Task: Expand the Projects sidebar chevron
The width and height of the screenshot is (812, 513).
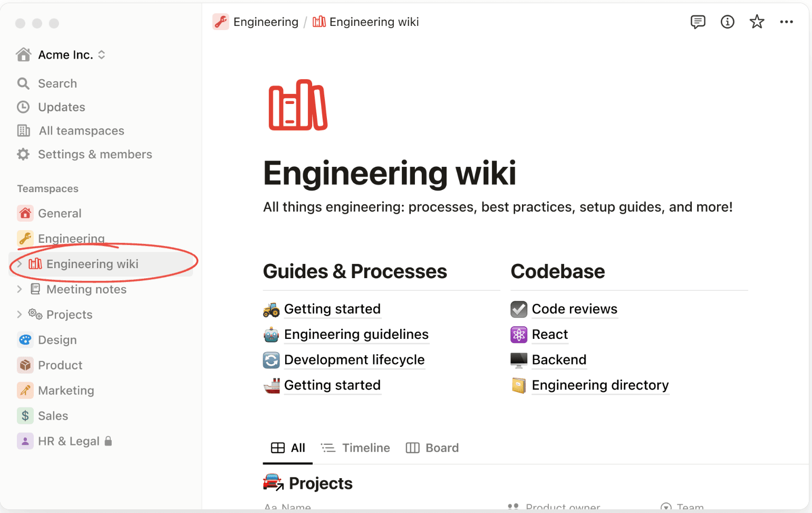Action: (x=20, y=315)
